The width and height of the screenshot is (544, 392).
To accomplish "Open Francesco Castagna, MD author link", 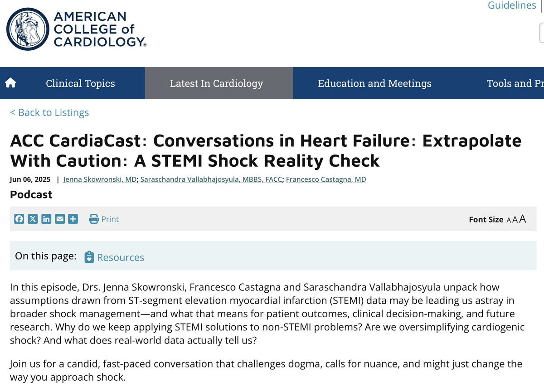I will point(326,179).
